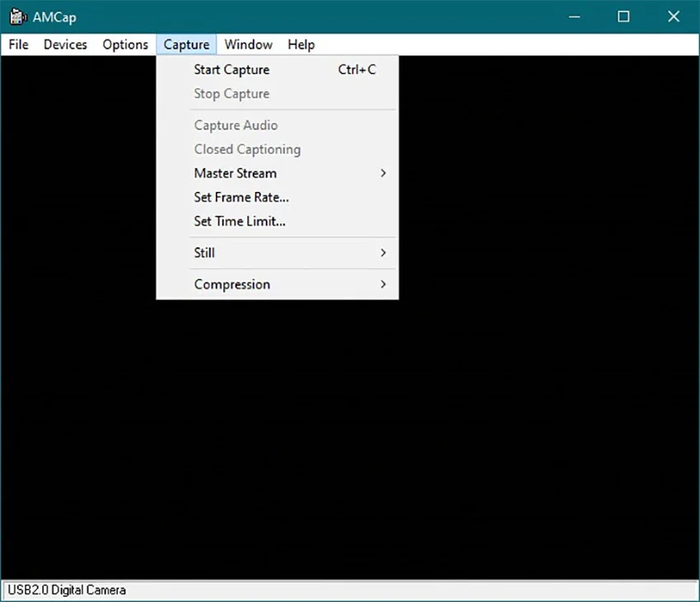Open the File menu
Viewport: 700px width, 602px height.
18,44
